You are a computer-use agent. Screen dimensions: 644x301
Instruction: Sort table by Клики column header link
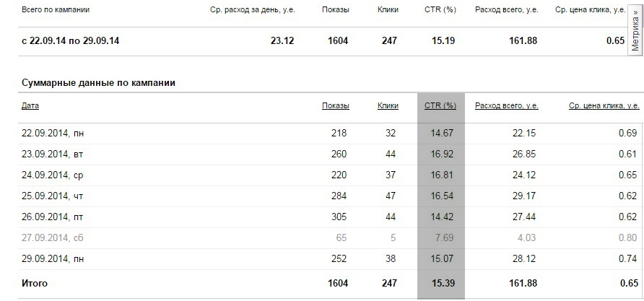388,106
